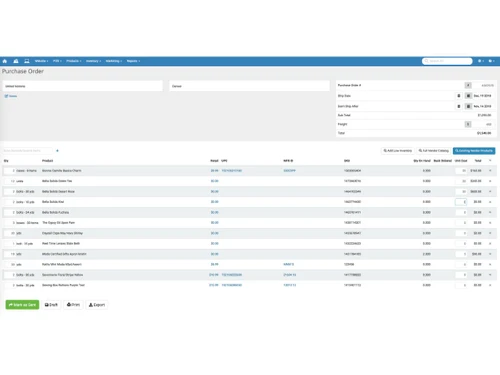Focus the top search box

tap(447, 61)
